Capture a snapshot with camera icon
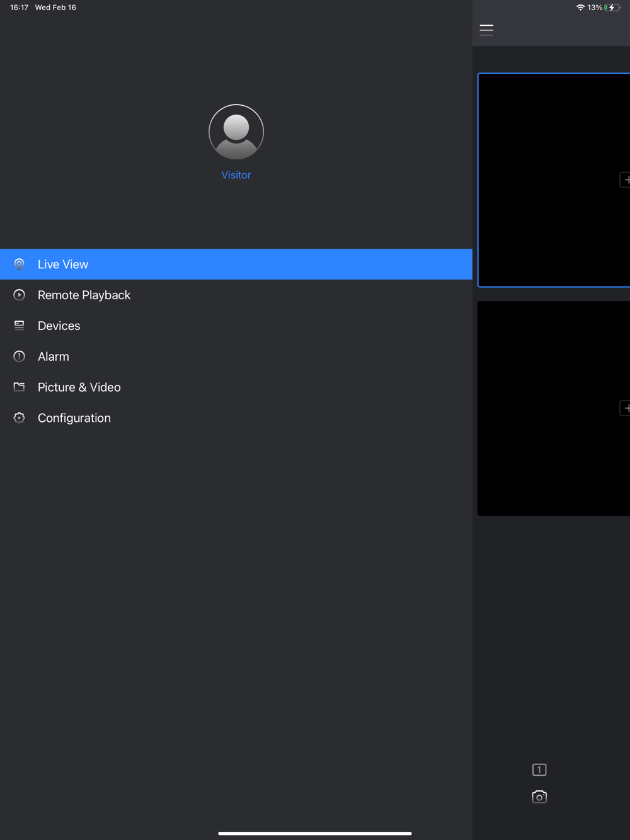 point(539,797)
